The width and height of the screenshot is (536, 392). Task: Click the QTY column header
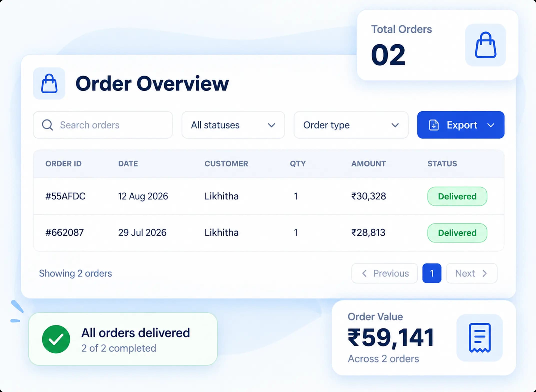(298, 163)
